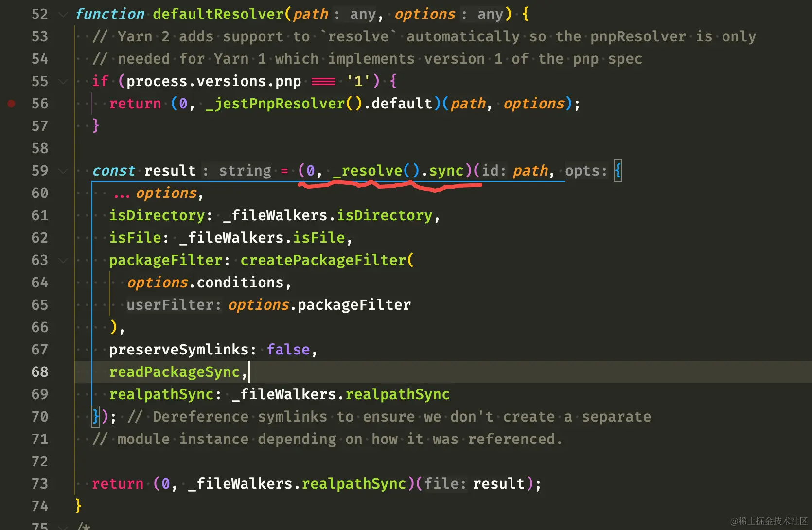This screenshot has height=530, width=812.
Task: Click the process.versions.pnp expression
Action: pyautogui.click(x=214, y=81)
